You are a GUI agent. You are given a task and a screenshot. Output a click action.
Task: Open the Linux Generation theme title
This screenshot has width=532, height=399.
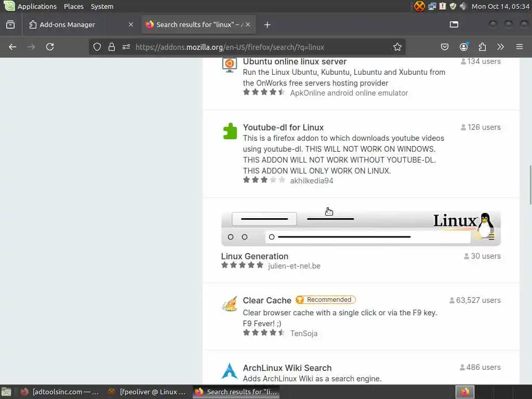255,256
